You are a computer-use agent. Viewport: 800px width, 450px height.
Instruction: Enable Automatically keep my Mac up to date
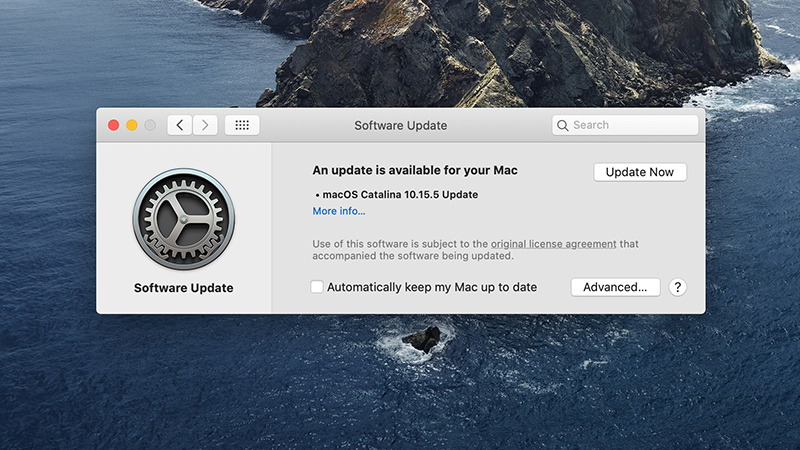[317, 287]
